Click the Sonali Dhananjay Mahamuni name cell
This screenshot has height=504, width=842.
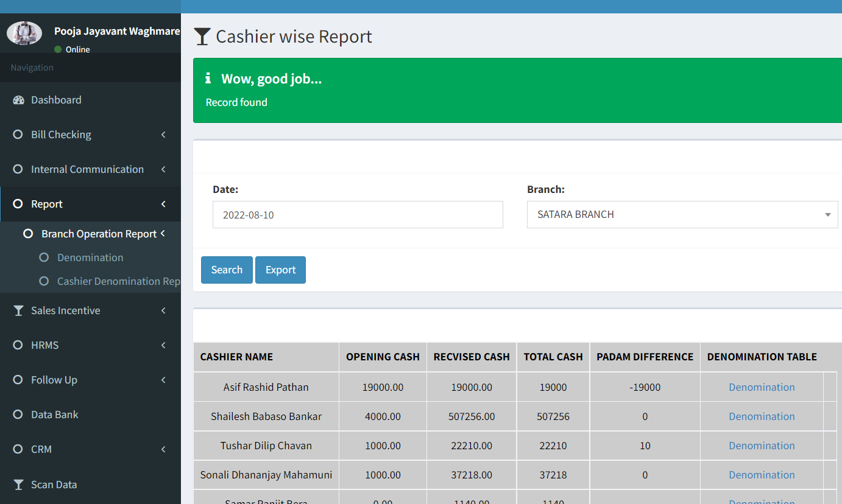(x=266, y=475)
